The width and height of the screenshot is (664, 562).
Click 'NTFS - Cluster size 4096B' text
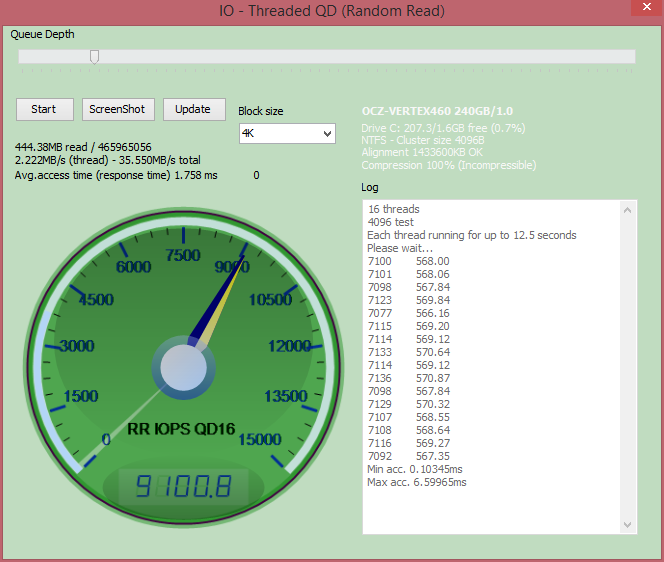pyautogui.click(x=423, y=140)
